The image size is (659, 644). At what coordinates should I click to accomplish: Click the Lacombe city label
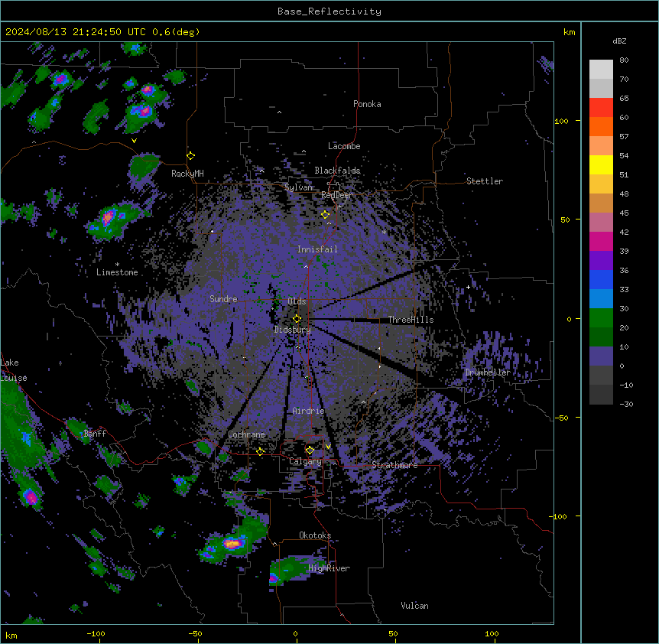pyautogui.click(x=344, y=146)
